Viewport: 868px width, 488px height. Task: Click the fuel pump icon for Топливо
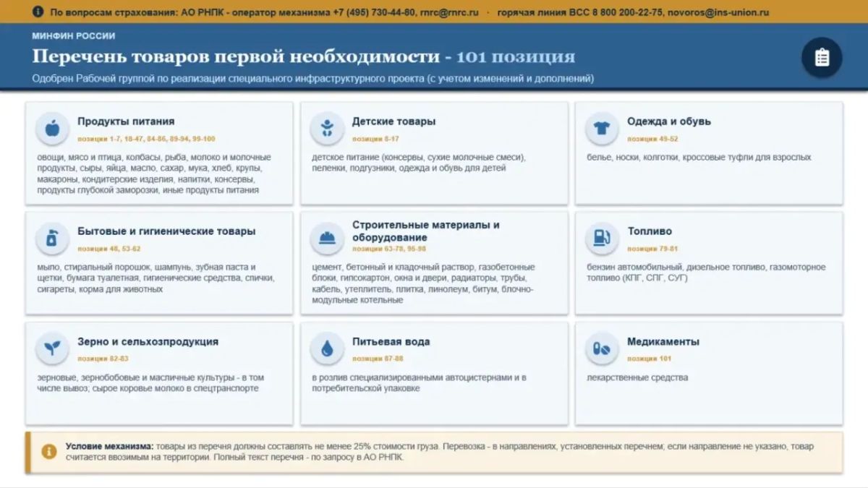(x=601, y=238)
